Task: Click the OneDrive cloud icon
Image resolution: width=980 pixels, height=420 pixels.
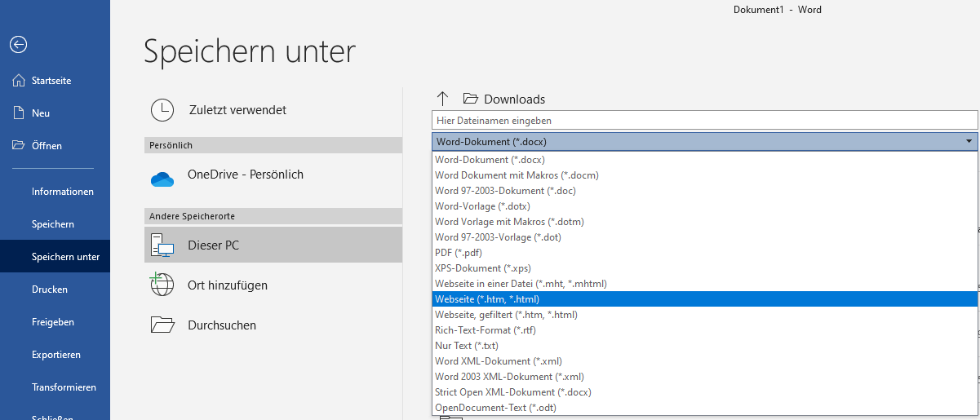Action: [x=162, y=179]
